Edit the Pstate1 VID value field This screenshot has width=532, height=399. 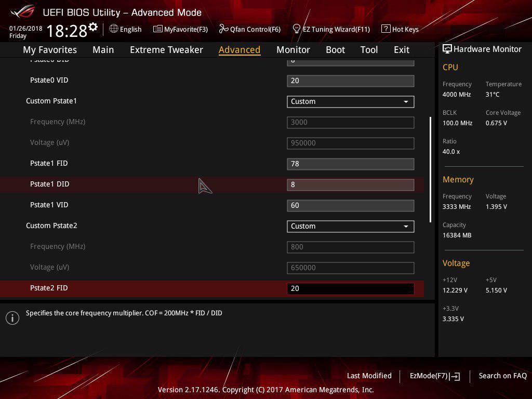(351, 206)
